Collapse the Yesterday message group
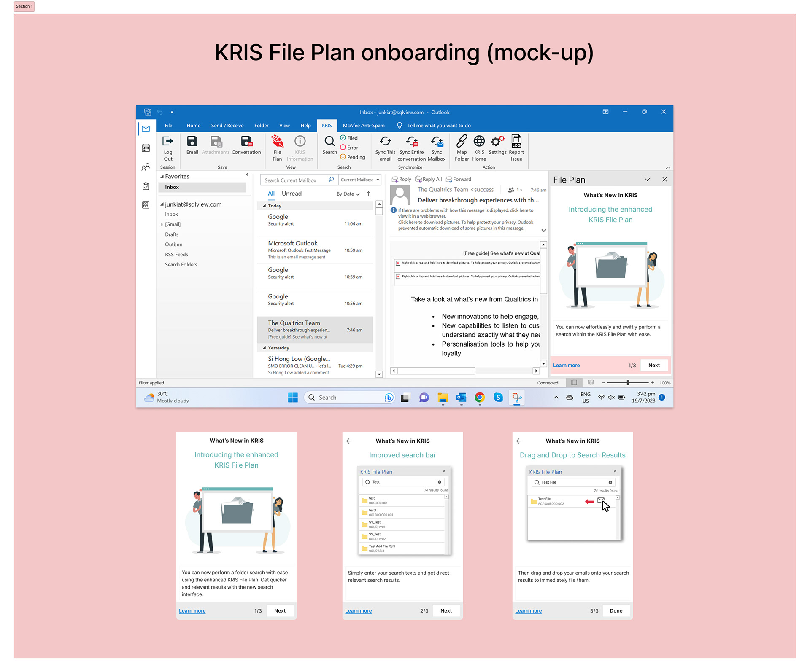The width and height of the screenshot is (810, 672). (264, 348)
